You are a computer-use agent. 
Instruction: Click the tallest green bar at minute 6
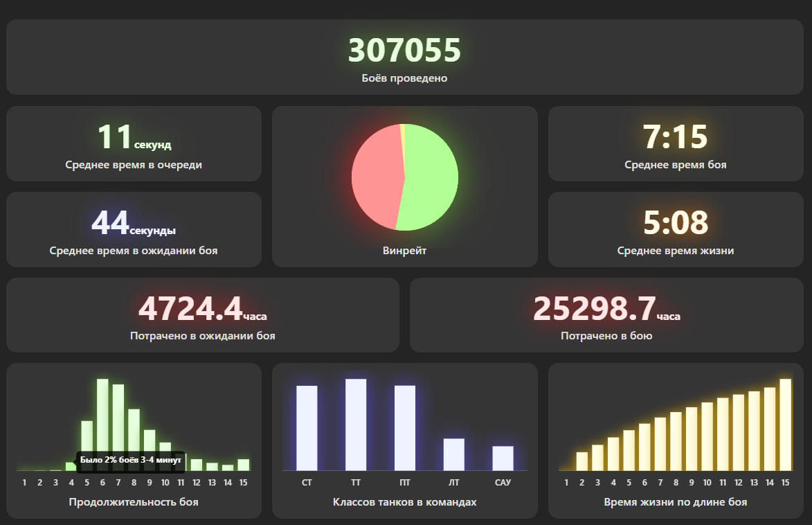tap(102, 425)
